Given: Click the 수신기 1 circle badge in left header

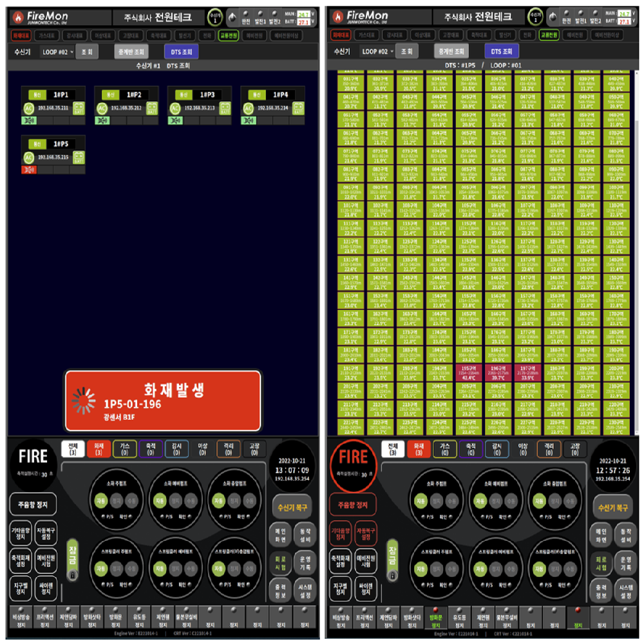Looking at the screenshot, I should [x=214, y=17].
